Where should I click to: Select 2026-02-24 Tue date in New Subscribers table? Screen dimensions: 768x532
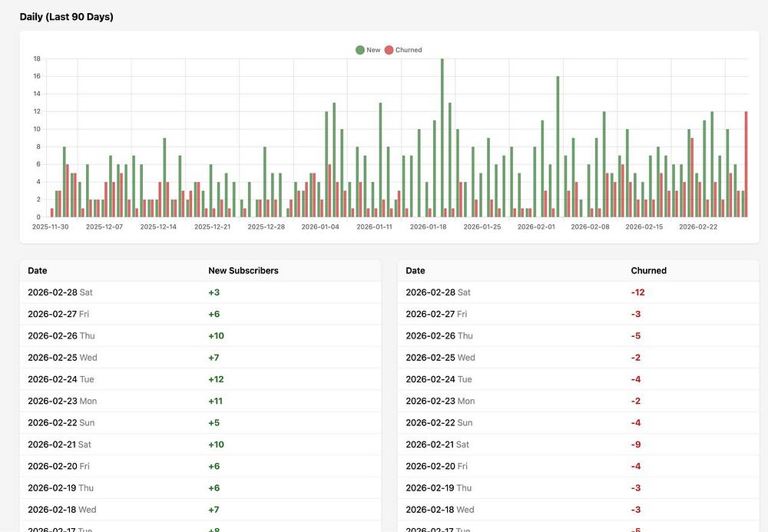tap(61, 379)
